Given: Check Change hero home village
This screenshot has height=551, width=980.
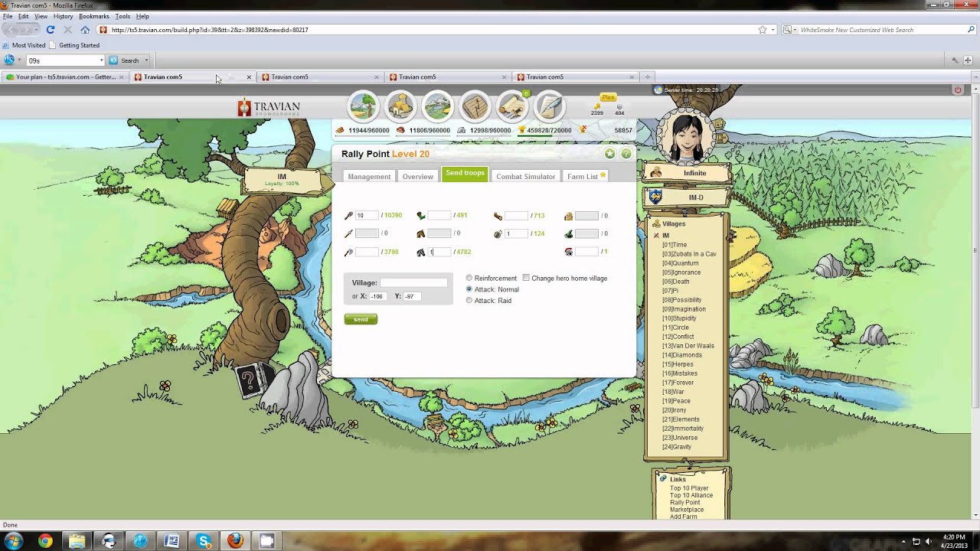Looking at the screenshot, I should tap(526, 278).
